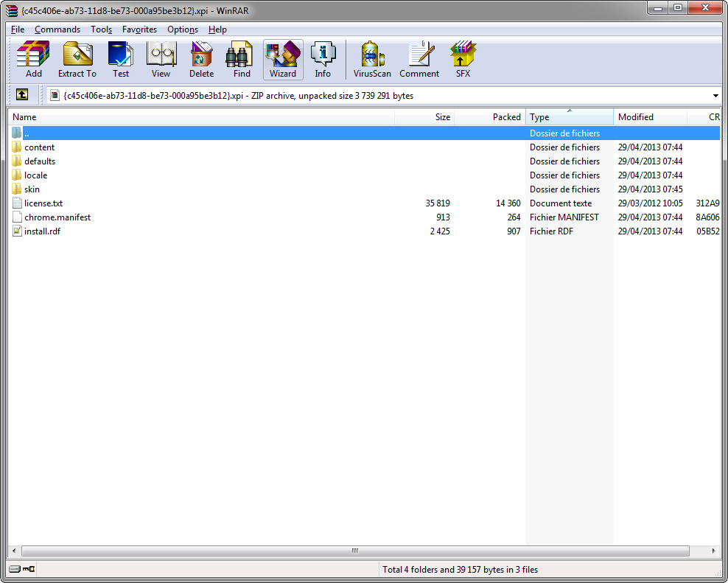Open the Find binoculars tool
Image resolution: width=728 pixels, height=583 pixels.
click(x=242, y=60)
